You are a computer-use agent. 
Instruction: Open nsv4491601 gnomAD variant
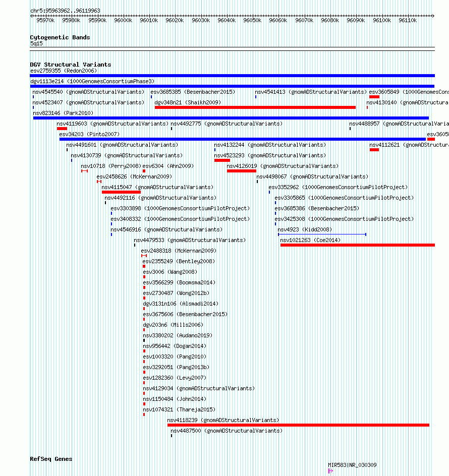click(122, 145)
